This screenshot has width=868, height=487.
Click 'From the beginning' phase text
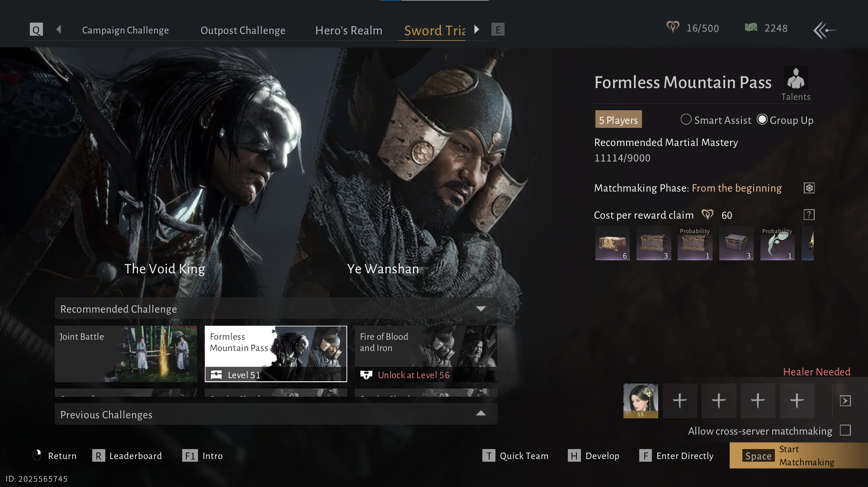[x=736, y=188]
